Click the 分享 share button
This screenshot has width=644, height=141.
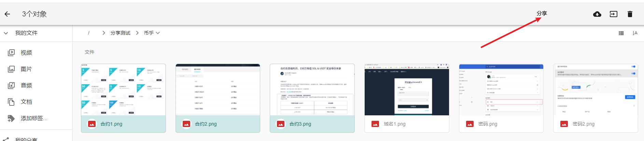[x=542, y=13]
